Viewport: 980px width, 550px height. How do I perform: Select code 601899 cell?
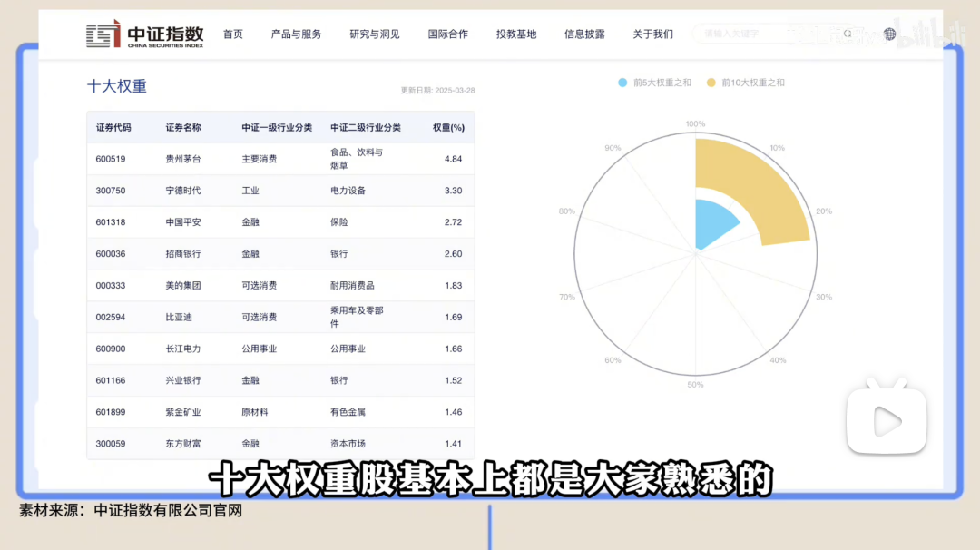tap(111, 412)
